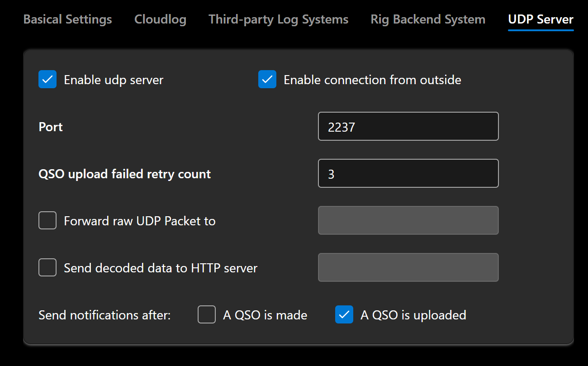Untick the A QSO is uploaded checkbox
Screen dimensions: 588x366
344,315
